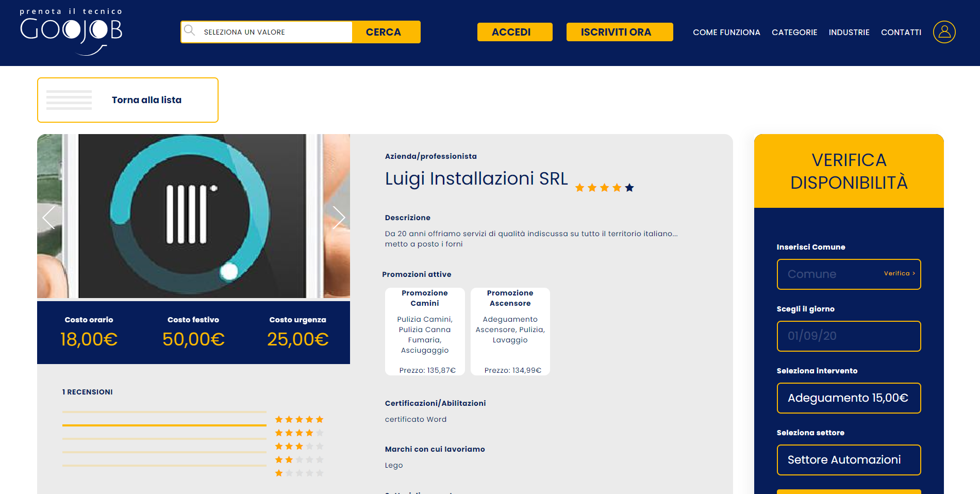Open the Settore Automazioni dropdown
The height and width of the screenshot is (494, 980).
[849, 460]
